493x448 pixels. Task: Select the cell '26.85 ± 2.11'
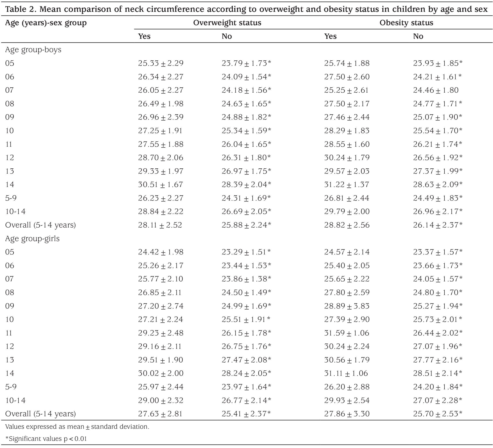click(160, 293)
